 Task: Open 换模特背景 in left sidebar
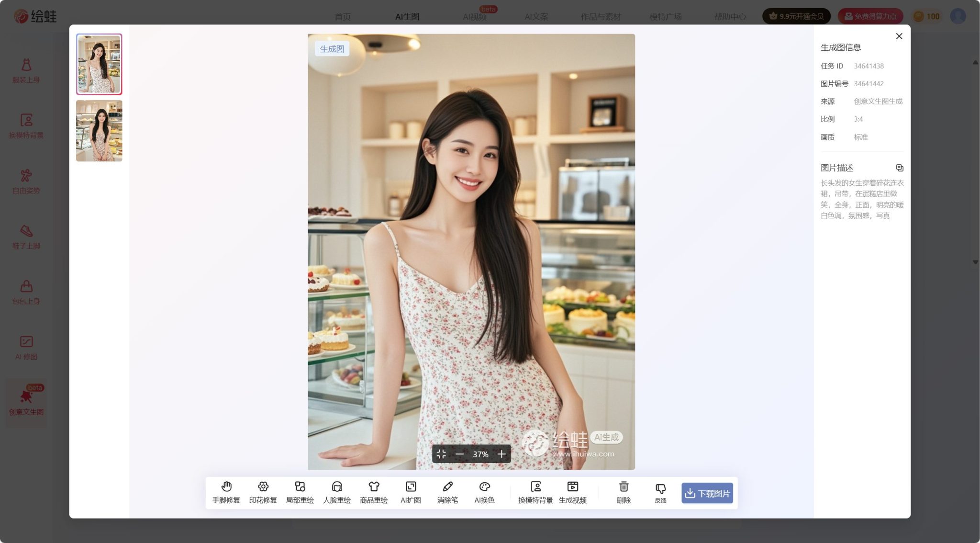coord(26,126)
